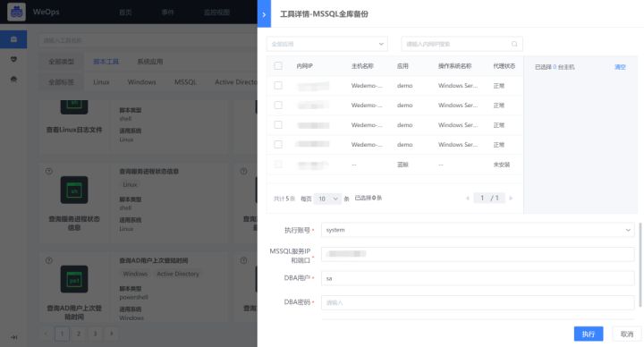
Task: Click the WeOps logo icon
Action: 16,12
